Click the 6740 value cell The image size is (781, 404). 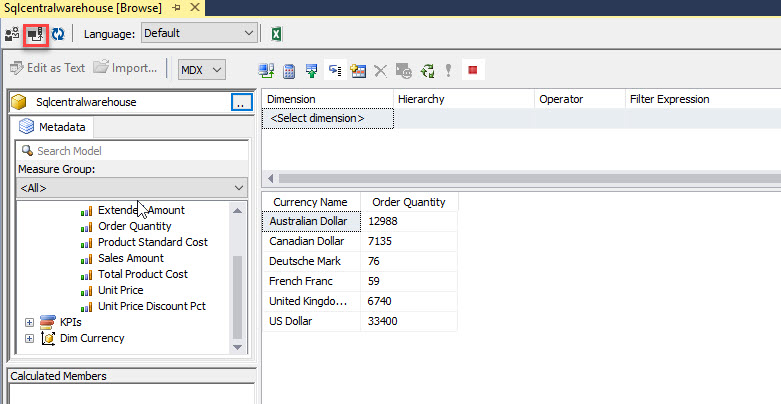click(x=409, y=301)
